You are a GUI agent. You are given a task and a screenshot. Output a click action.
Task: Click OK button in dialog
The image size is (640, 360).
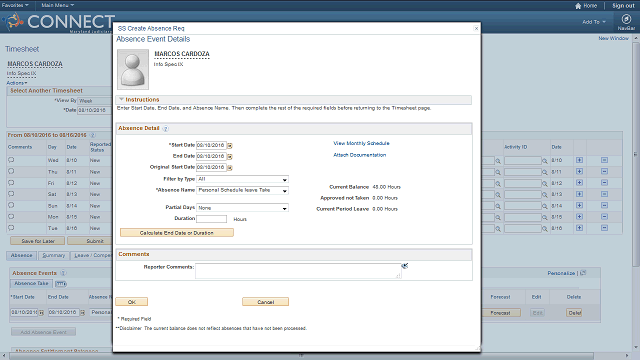tap(131, 302)
